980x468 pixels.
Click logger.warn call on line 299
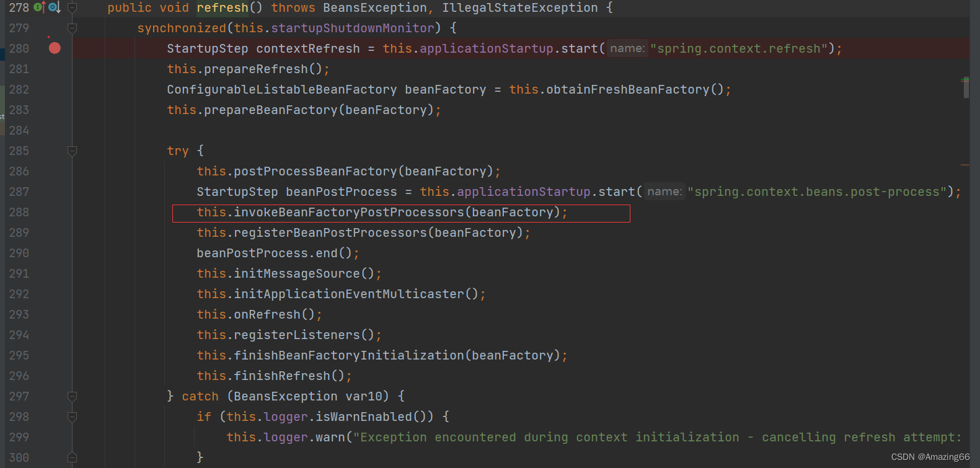point(304,437)
